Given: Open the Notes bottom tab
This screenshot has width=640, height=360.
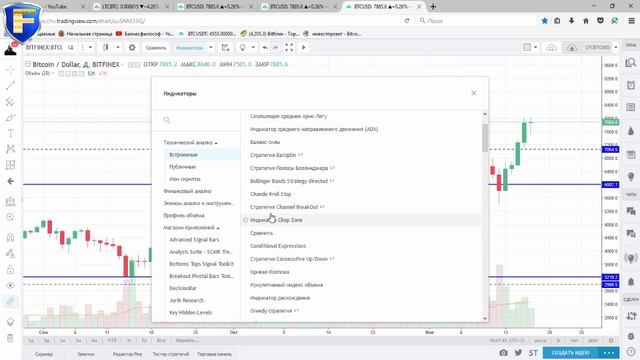Looking at the screenshot, I should (86, 354).
